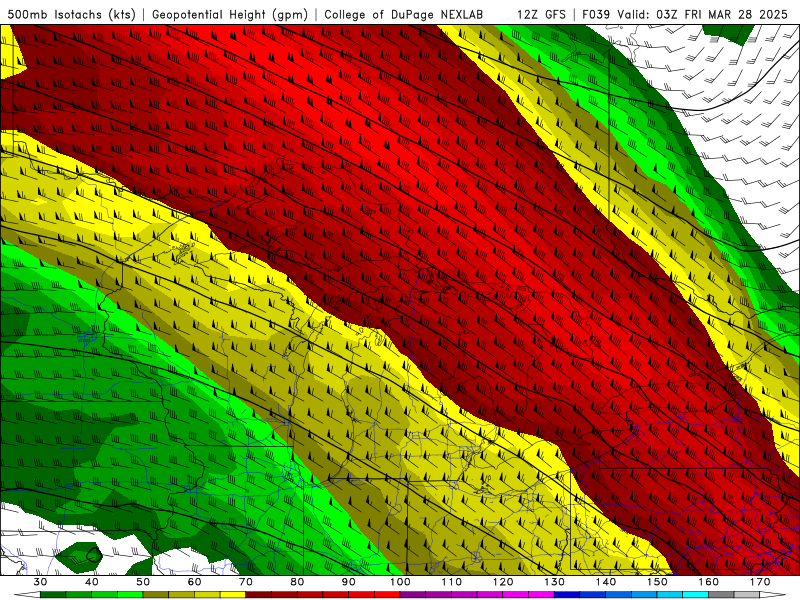
Task: Click the 'Valid: 03Z FRI MAR 28 2025' text
Action: [702, 14]
